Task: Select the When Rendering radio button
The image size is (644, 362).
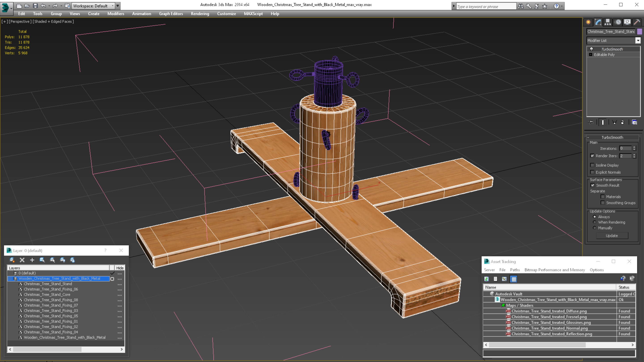Action: click(x=594, y=222)
